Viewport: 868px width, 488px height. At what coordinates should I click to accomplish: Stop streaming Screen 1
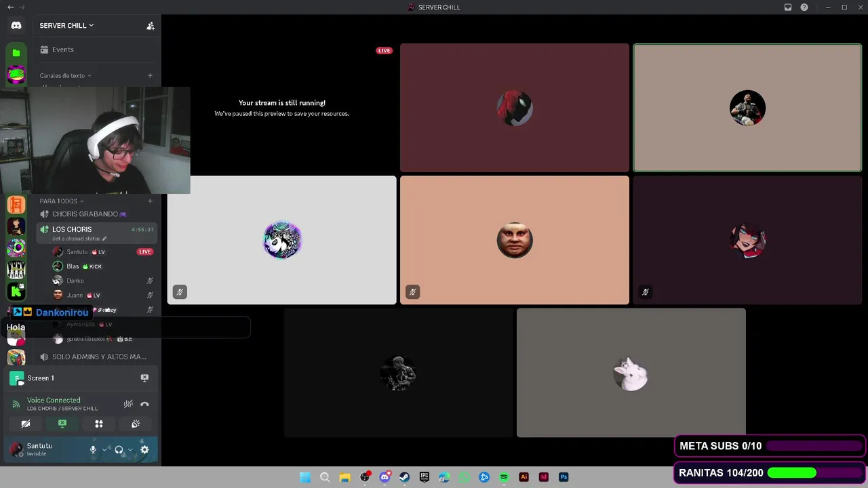tap(144, 378)
